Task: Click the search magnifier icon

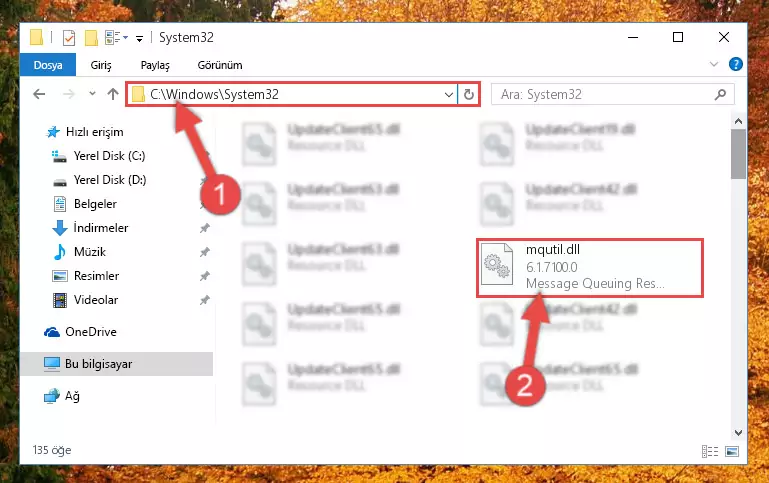Action: (x=720, y=94)
